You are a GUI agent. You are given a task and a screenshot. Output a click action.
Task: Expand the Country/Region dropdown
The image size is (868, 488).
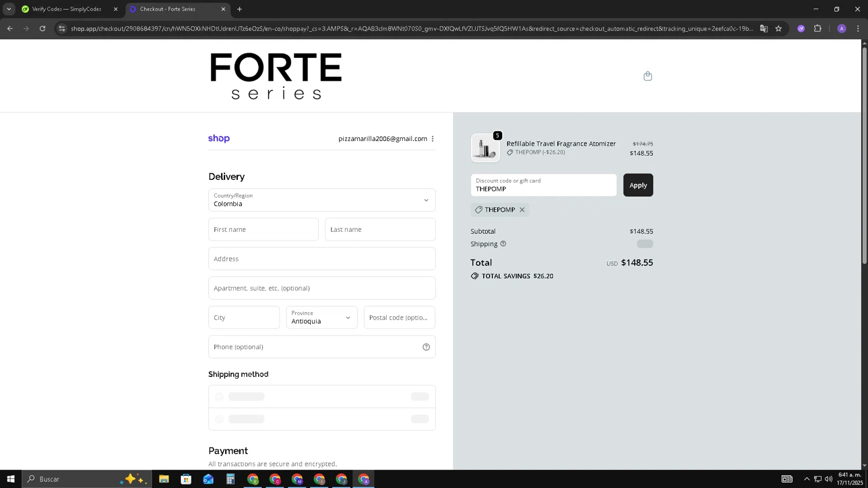(322, 200)
